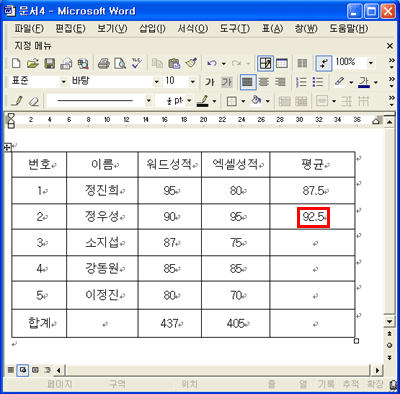Viewport: 400px width, 394px height.
Task: Save the document with floppy icon
Action: 50,63
